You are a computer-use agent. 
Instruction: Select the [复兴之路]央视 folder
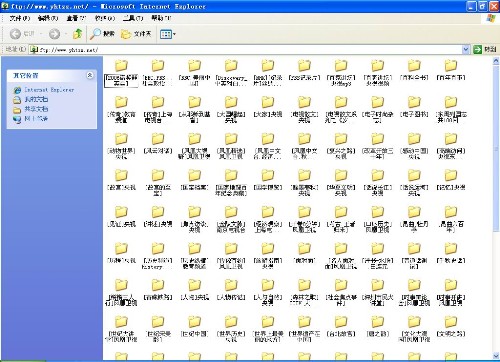pyautogui.click(x=341, y=146)
